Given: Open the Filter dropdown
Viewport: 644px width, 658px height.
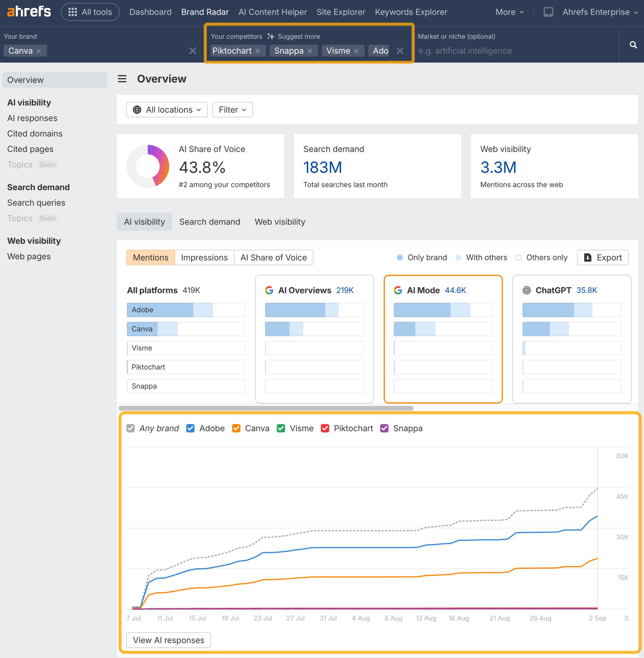Looking at the screenshot, I should coord(232,110).
